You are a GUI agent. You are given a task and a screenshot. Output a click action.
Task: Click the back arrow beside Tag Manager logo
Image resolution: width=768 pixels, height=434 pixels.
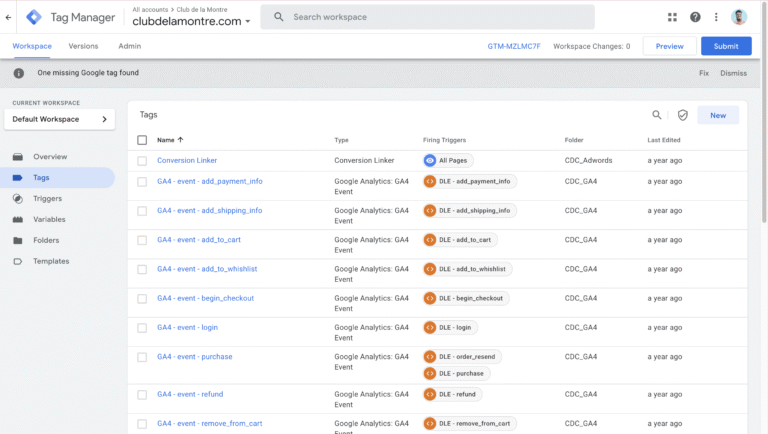pos(9,17)
